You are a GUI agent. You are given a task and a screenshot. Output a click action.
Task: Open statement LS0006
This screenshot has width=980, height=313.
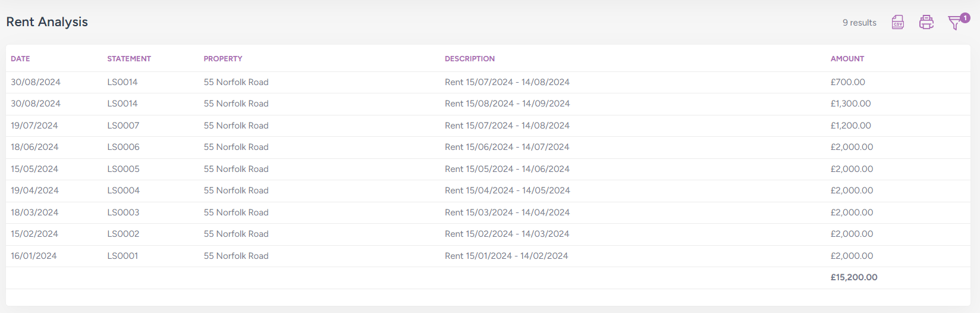[x=123, y=147]
